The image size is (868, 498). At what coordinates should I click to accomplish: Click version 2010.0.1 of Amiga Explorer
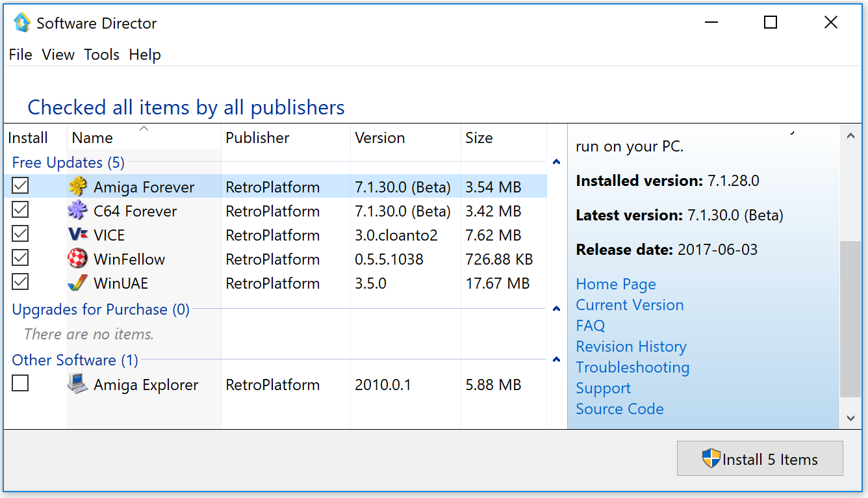[x=383, y=385]
